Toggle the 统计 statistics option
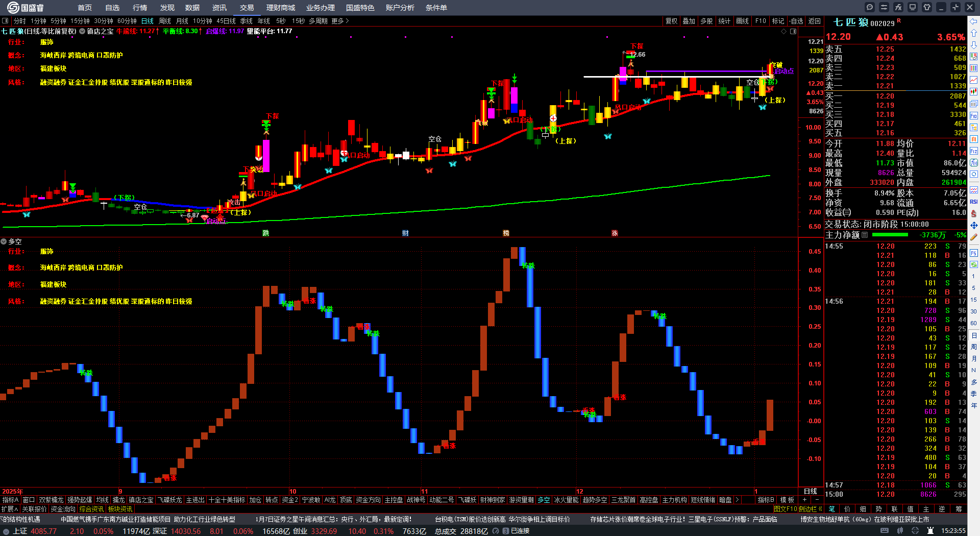The width and height of the screenshot is (980, 536). (724, 21)
